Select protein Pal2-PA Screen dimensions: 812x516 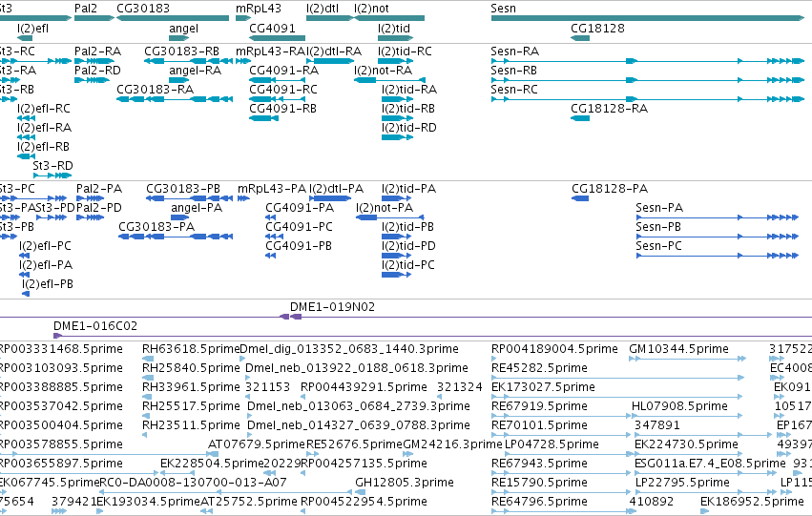pyautogui.click(x=90, y=198)
